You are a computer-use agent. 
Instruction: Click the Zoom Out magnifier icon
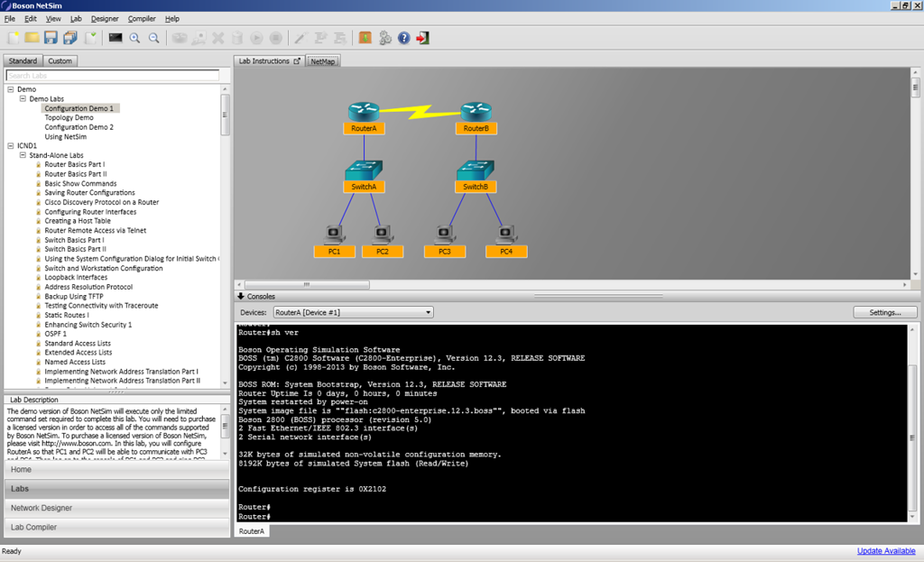[153, 38]
